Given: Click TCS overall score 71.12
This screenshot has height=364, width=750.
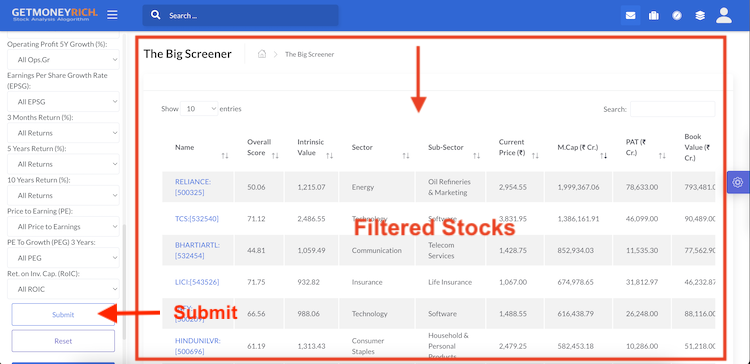Looking at the screenshot, I should point(256,219).
